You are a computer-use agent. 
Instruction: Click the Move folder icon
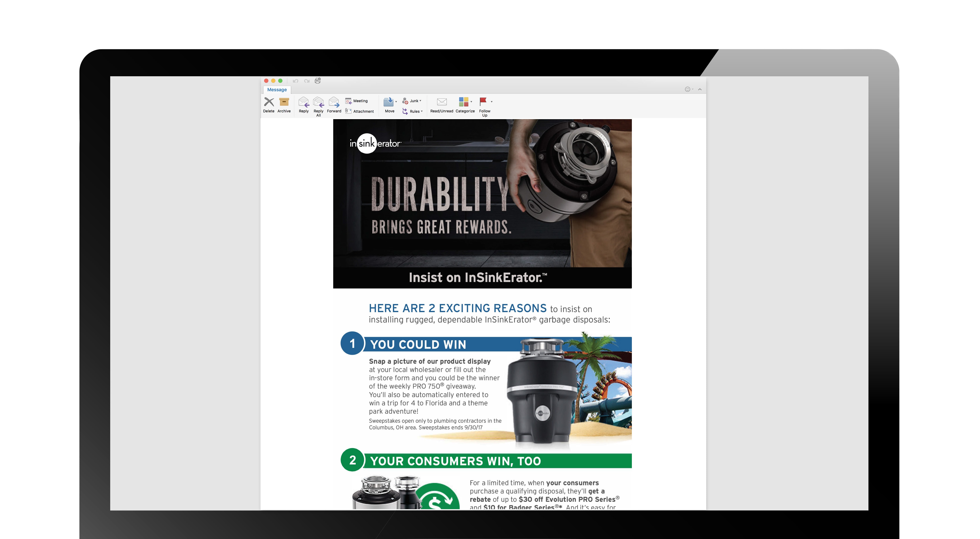pos(388,102)
